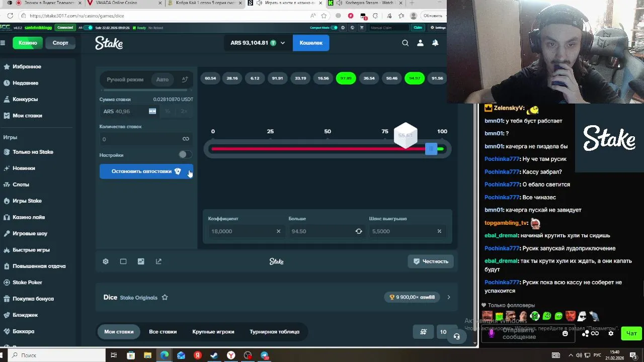Expand the 9 900,00× asw88 leaderboard arrow

[x=449, y=297]
